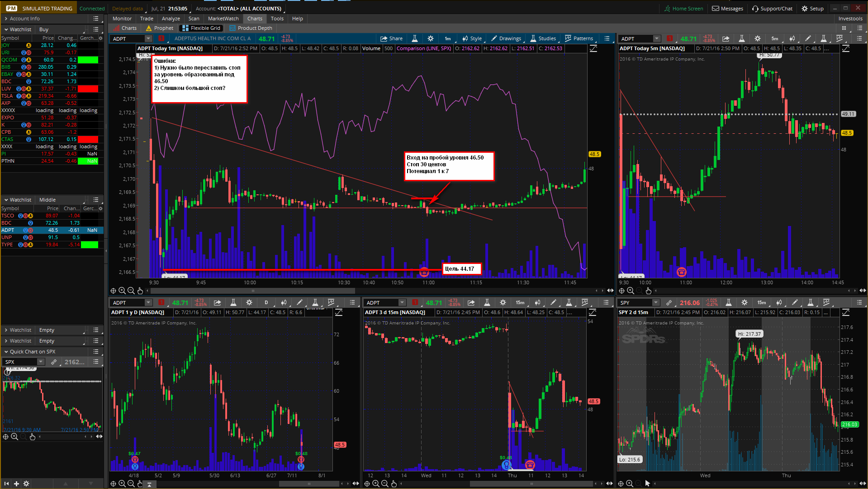Open the D timeframe selector on daily chart
The width and height of the screenshot is (868, 489).
point(266,302)
